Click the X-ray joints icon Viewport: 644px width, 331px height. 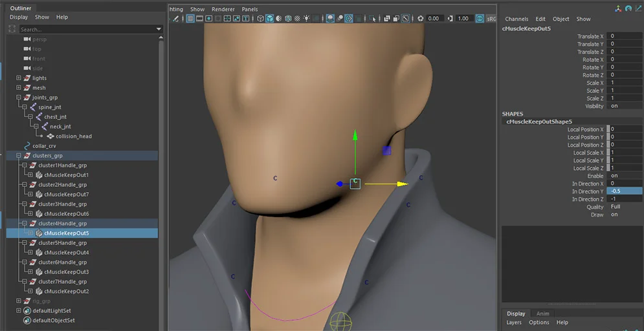click(406, 19)
